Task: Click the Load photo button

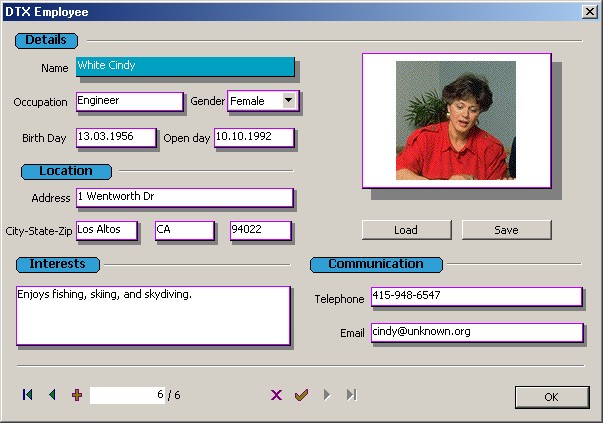Action: pos(406,230)
